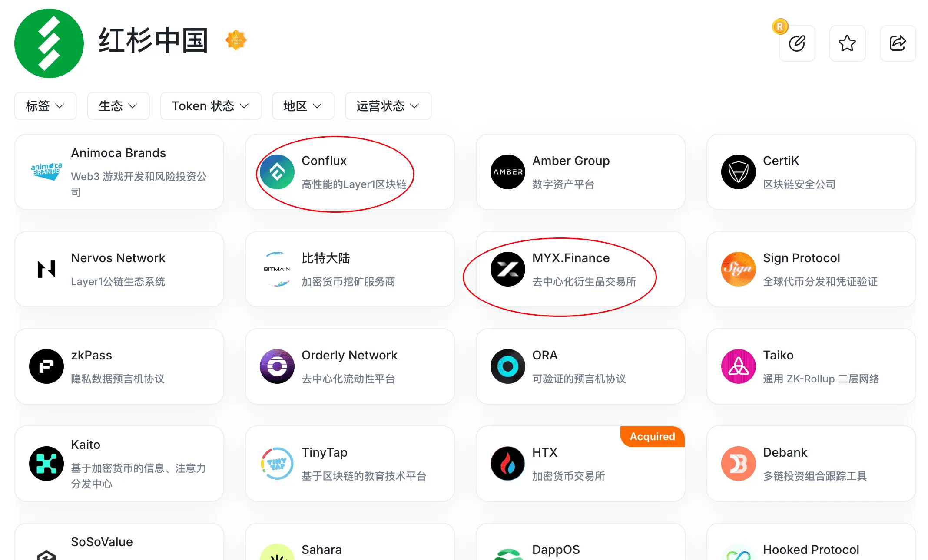Screen dimensions: 928x560
Task: Open the Animoca Brands project name
Action: tap(119, 153)
